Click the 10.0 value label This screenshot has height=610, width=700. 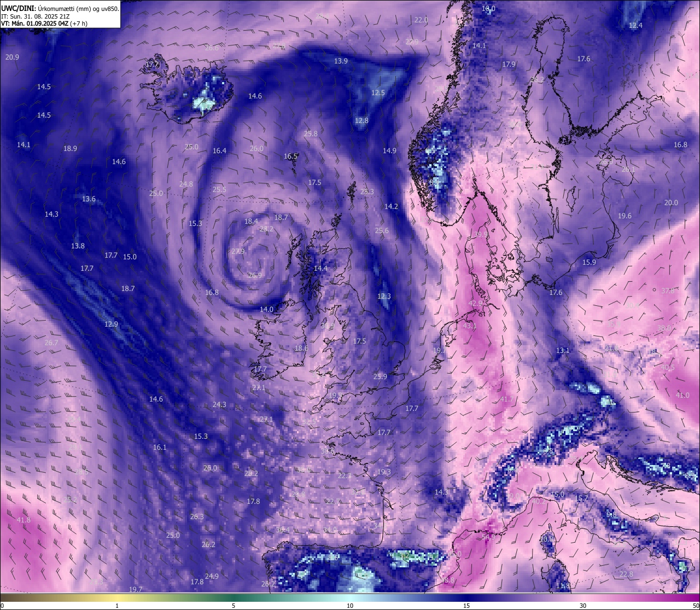point(488,8)
